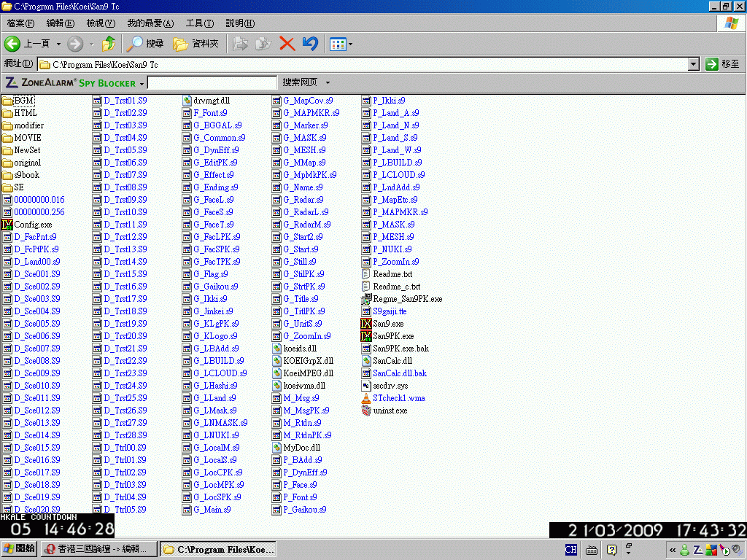Open the views dropdown arrow

(351, 44)
